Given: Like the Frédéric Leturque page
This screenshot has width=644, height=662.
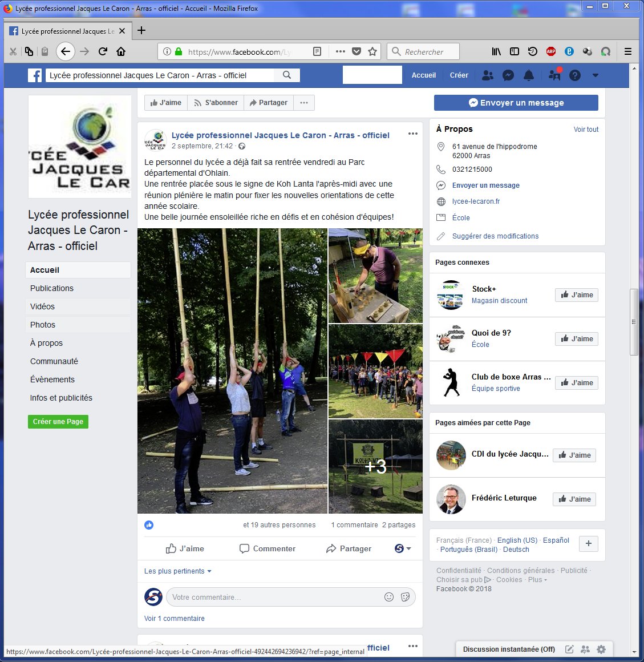Looking at the screenshot, I should (574, 499).
